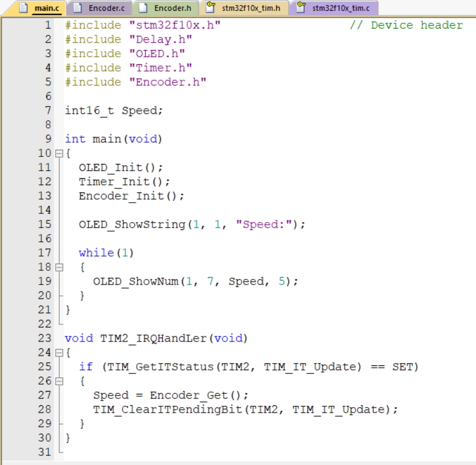This screenshot has width=476, height=465.
Task: Collapse the TIM2_IRQHandLer block at line 24
Action: click(59, 353)
